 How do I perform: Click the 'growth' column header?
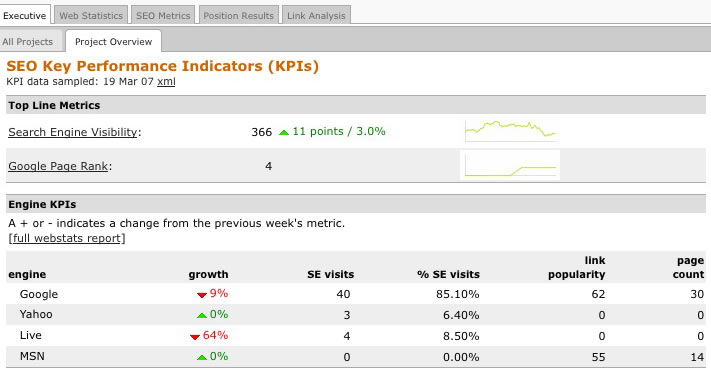tap(208, 274)
